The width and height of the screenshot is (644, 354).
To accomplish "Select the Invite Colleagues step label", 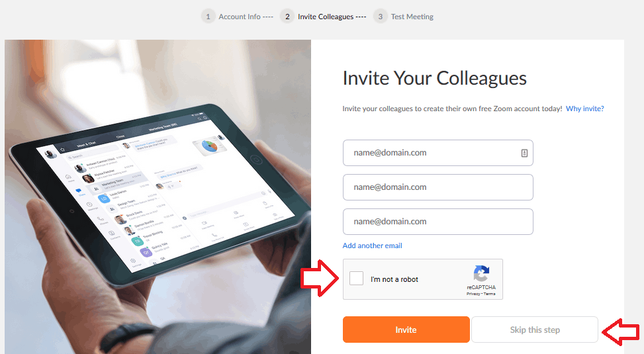I will pos(326,17).
